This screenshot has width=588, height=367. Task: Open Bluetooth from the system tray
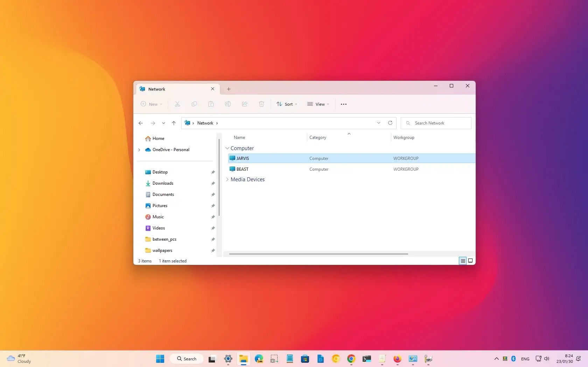point(513,359)
